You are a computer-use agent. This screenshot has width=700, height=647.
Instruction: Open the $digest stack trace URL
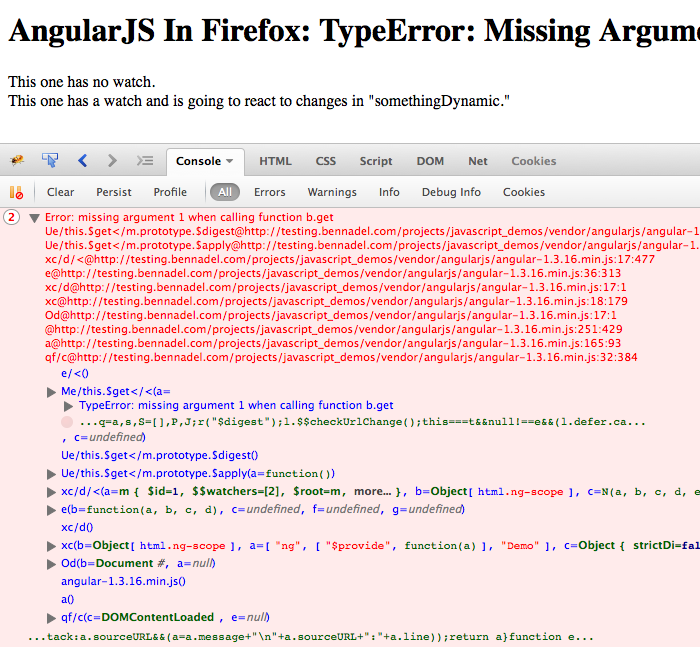pos(372,231)
